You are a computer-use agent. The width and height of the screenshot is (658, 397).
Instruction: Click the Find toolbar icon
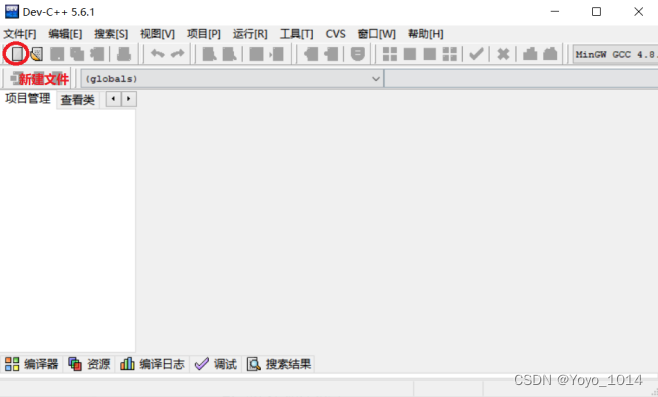click(209, 54)
